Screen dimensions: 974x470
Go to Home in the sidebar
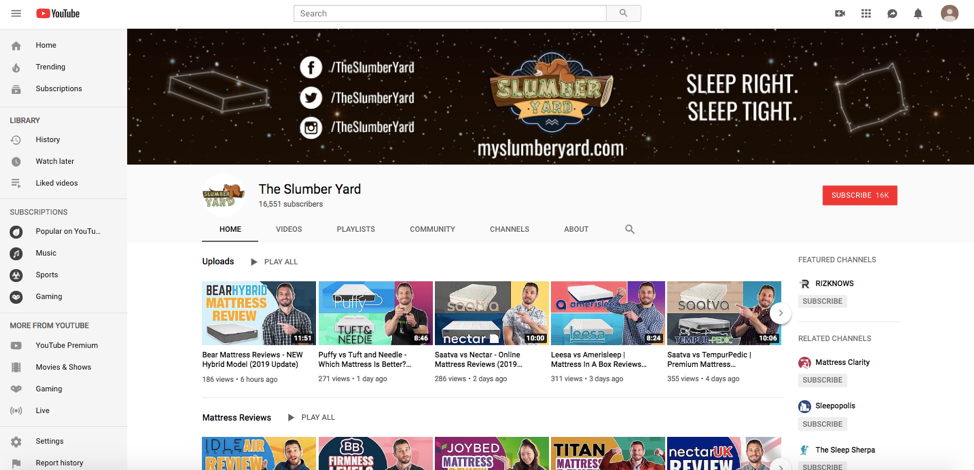(63, 45)
